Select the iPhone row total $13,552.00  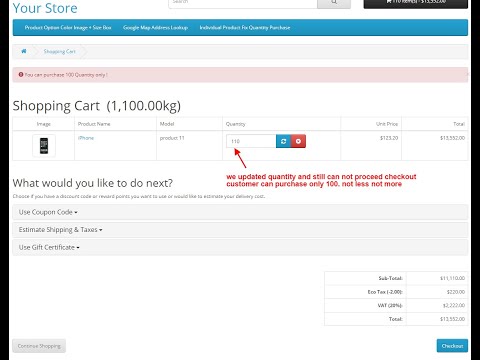pyautogui.click(x=452, y=138)
